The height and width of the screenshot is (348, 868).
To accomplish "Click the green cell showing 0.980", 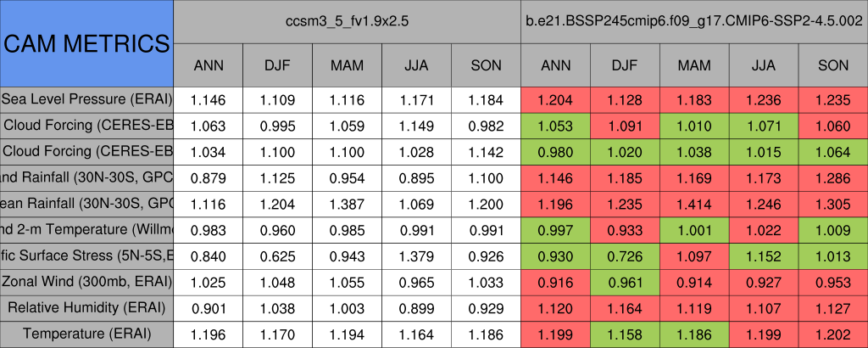I will (x=555, y=152).
